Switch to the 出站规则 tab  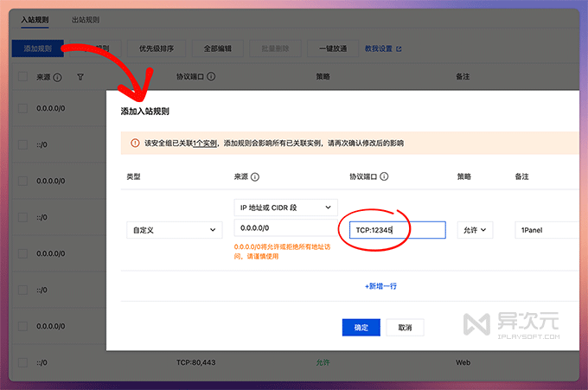(x=86, y=18)
